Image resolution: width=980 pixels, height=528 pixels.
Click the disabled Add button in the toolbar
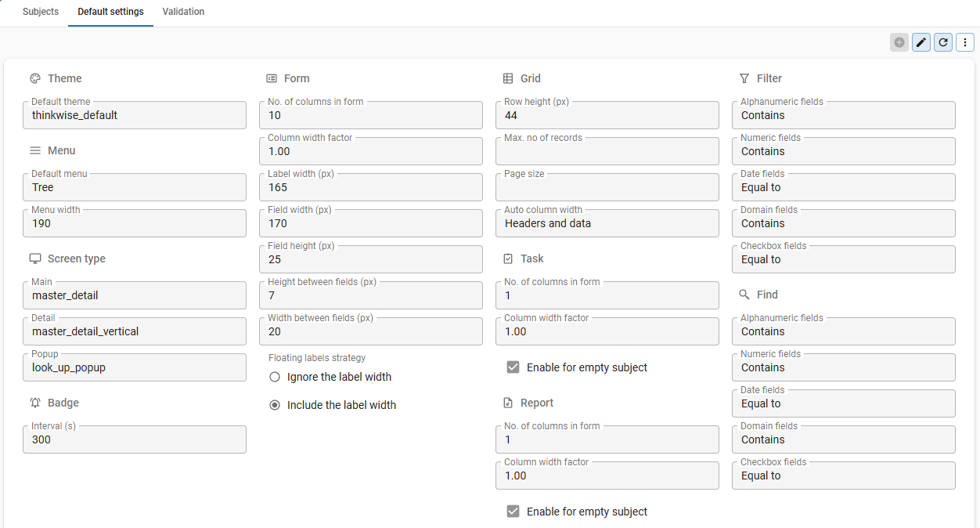(899, 42)
